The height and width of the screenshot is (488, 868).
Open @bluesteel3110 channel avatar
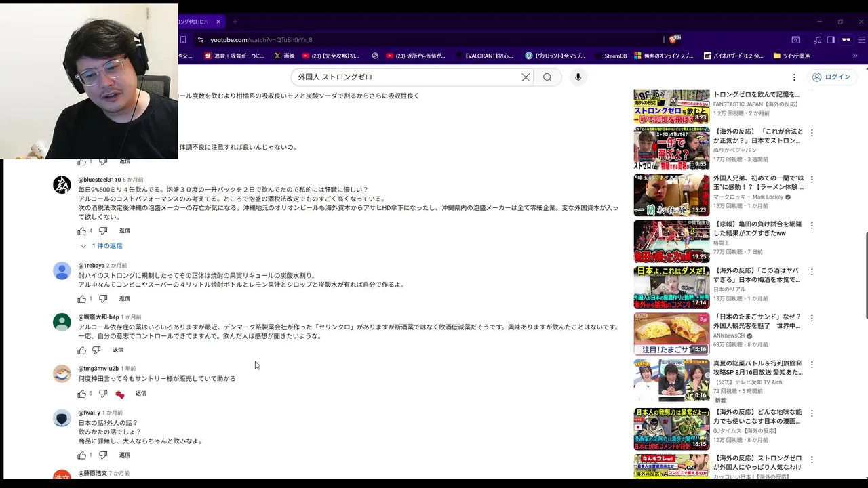(x=62, y=185)
